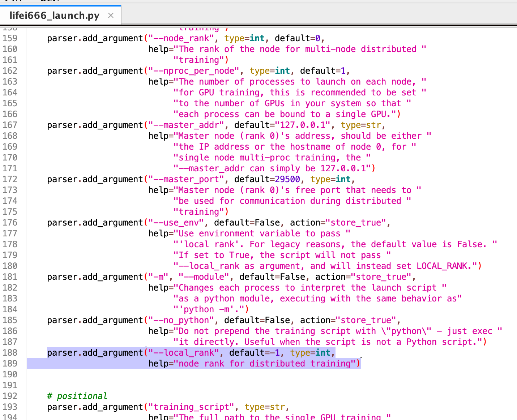This screenshot has width=517, height=420.
Task: Click the "127.0.0.1" default value on line 167
Action: click(x=303, y=125)
